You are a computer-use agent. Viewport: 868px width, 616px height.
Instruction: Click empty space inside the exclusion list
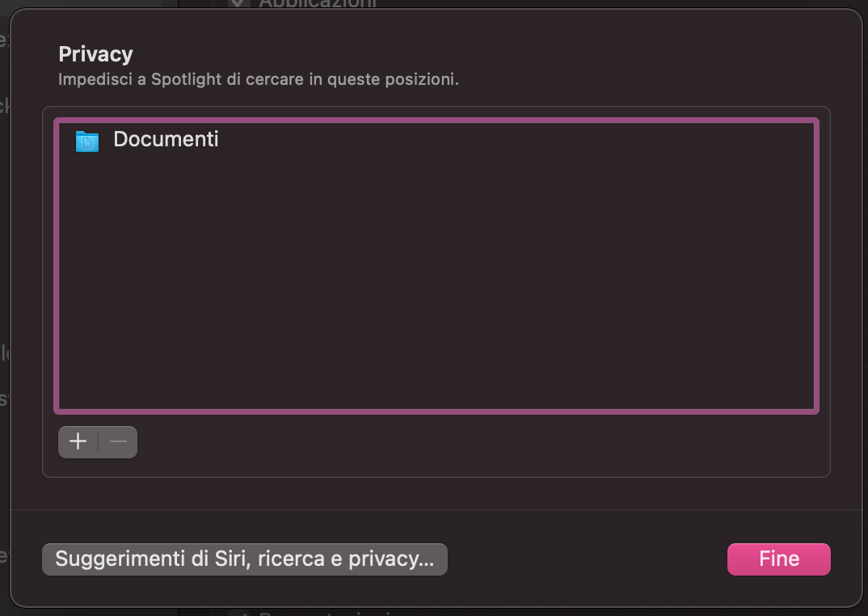[x=436, y=283]
